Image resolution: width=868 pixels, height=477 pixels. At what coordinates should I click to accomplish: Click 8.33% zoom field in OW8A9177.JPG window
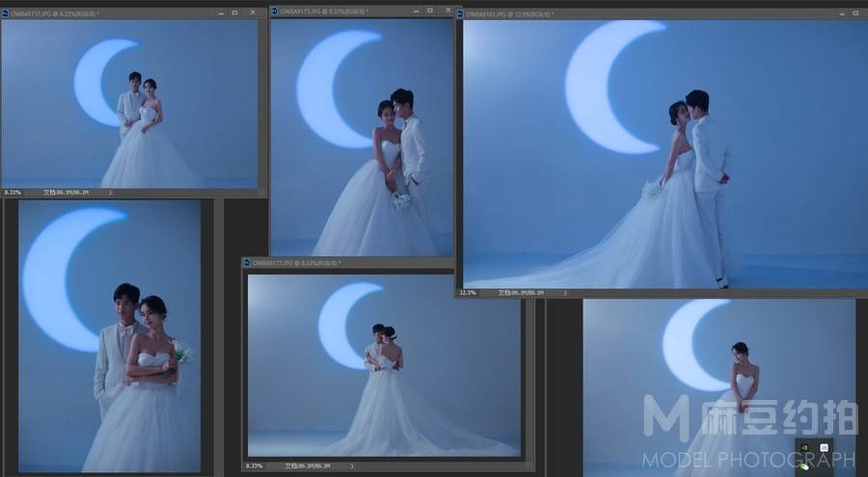point(254,466)
